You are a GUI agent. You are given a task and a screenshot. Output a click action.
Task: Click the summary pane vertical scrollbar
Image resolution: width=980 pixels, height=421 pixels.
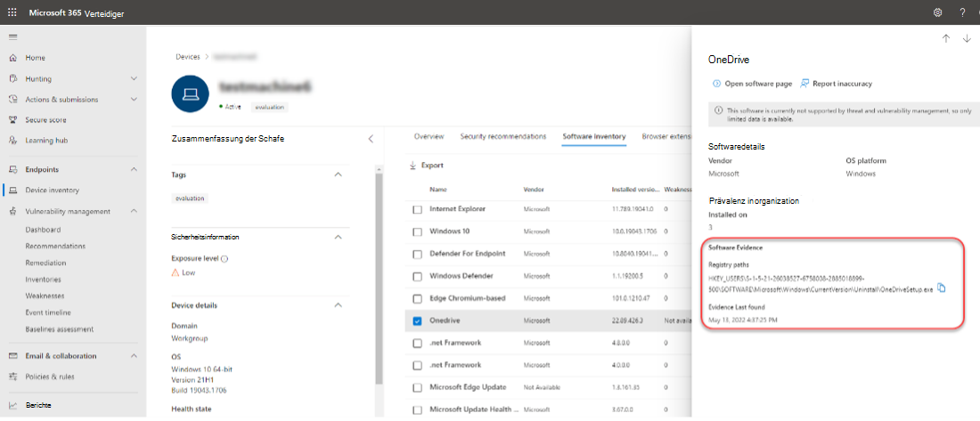379,278
